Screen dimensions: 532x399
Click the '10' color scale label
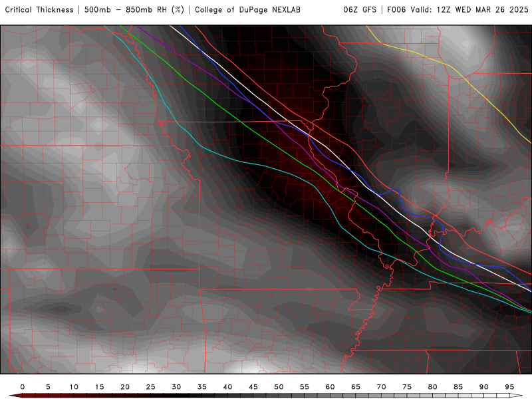[74, 387]
